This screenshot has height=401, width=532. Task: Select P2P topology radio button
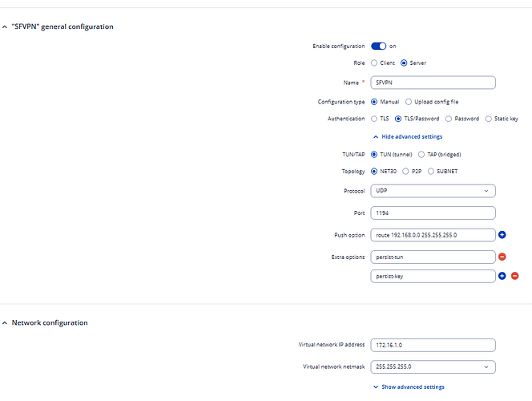point(406,172)
